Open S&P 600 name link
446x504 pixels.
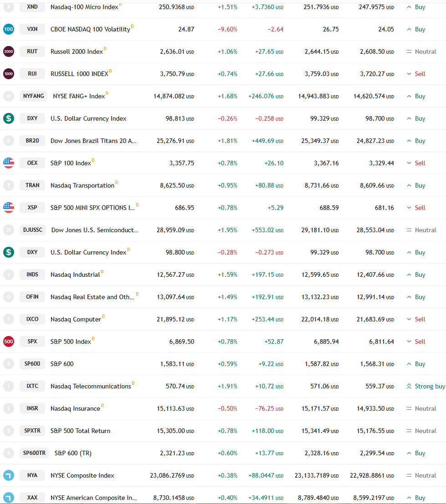click(62, 364)
